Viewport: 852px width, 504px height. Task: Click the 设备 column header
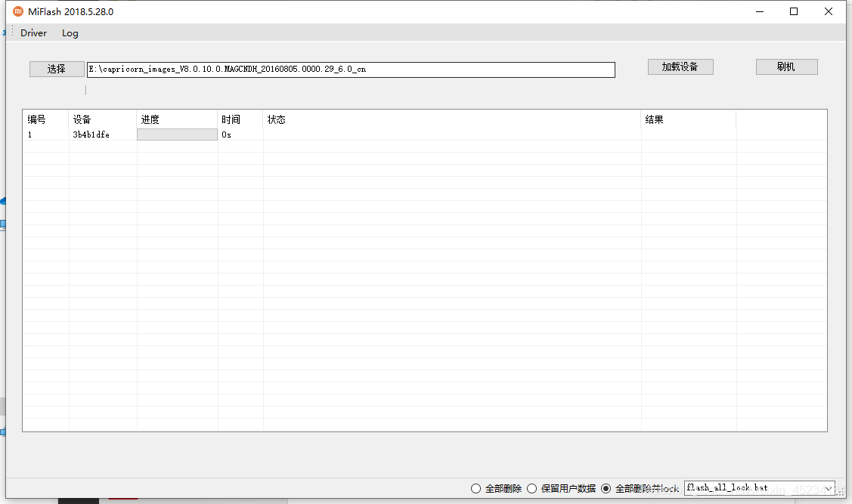click(103, 119)
